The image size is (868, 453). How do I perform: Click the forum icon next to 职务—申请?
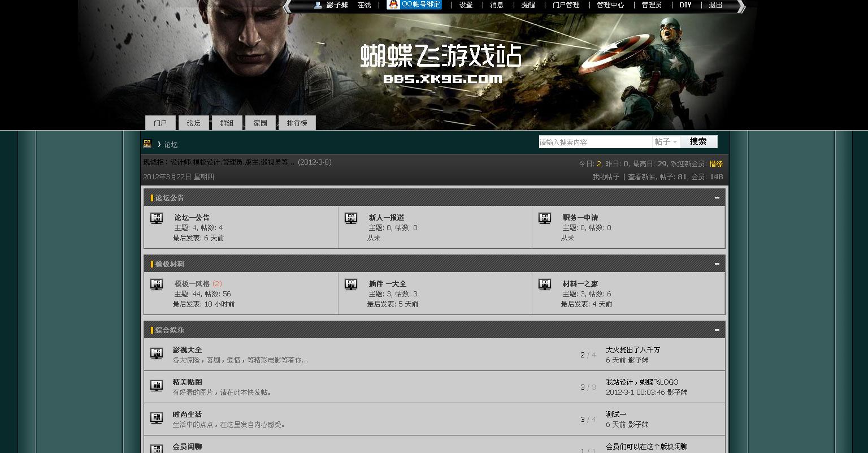click(545, 218)
